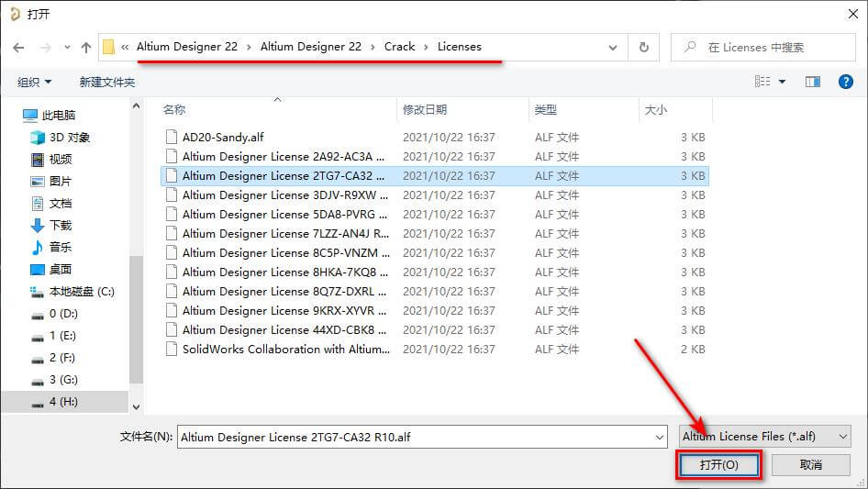Click the Crack breadcrumb in address bar
The image size is (868, 489).
[400, 47]
